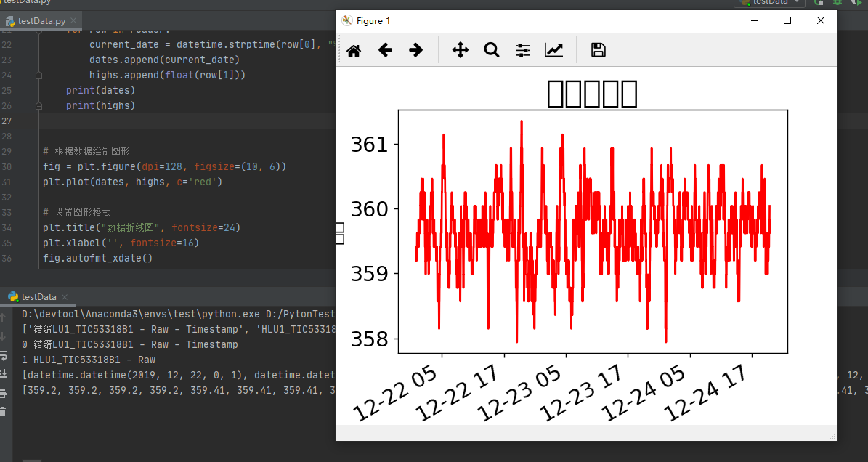
Task: Click the empty editor line 27
Action: click(x=187, y=121)
